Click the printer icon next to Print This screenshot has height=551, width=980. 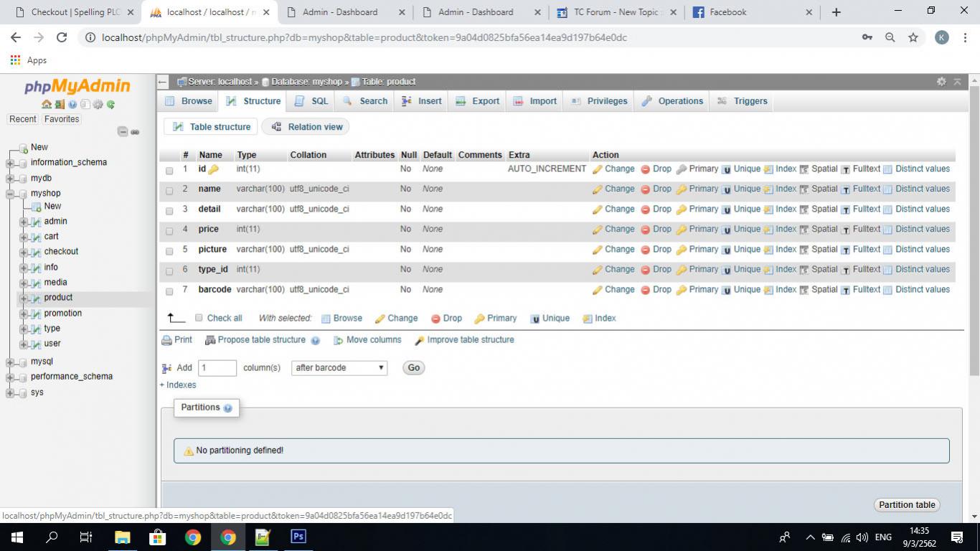click(166, 340)
